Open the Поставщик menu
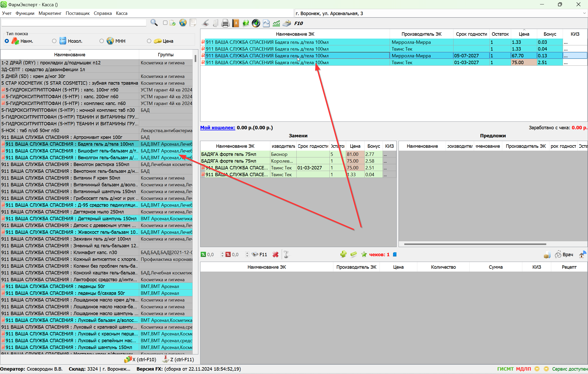 tap(77, 13)
